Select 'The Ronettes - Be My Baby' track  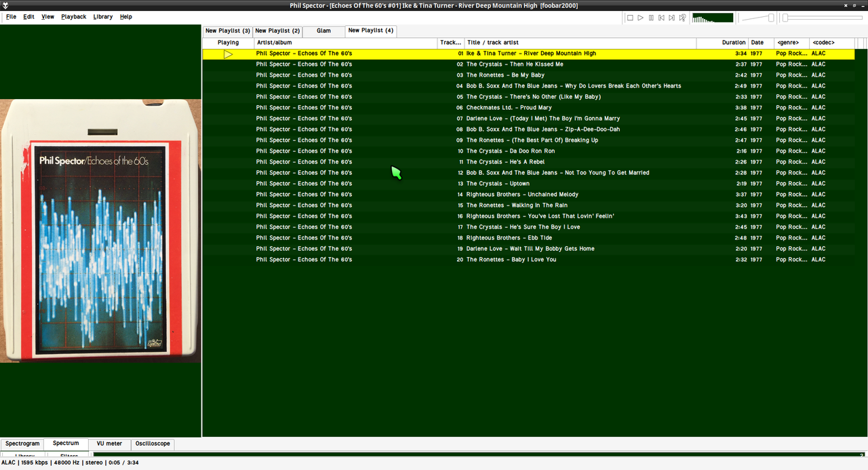[529, 75]
